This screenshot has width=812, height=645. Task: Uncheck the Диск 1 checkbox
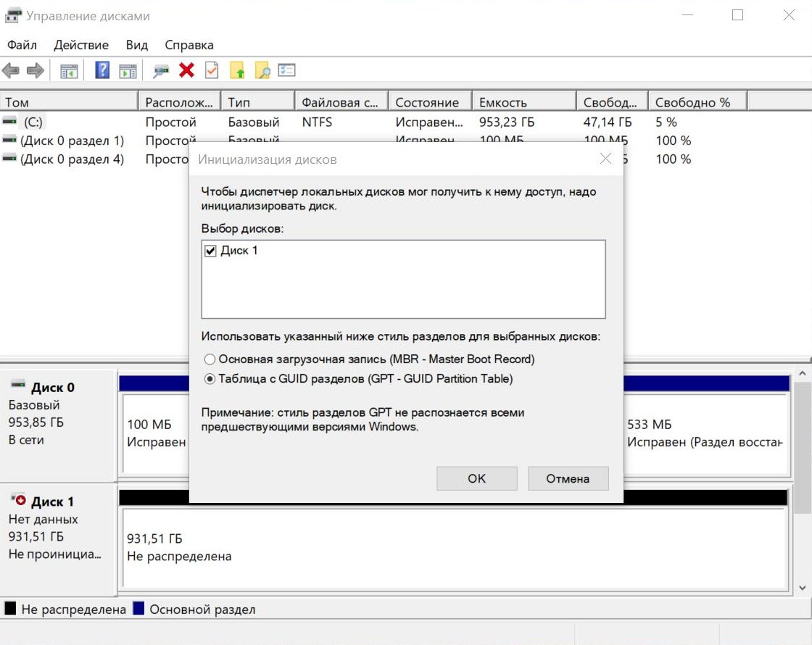[210, 251]
